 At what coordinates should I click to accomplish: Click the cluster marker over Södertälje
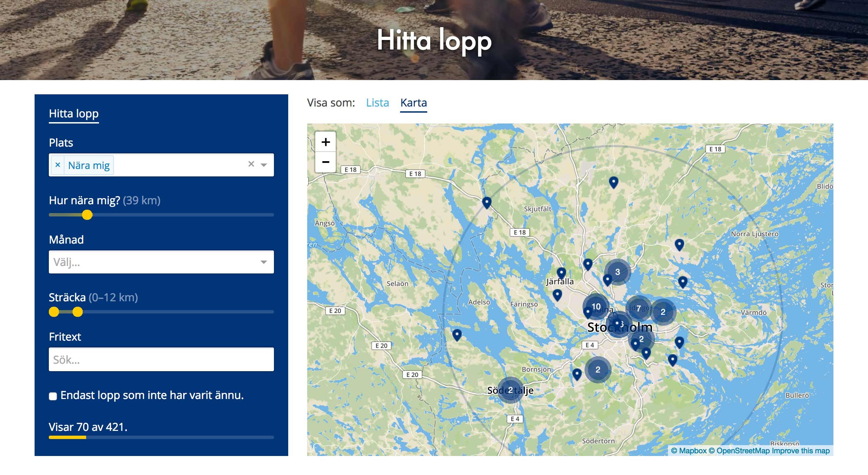tap(510, 390)
